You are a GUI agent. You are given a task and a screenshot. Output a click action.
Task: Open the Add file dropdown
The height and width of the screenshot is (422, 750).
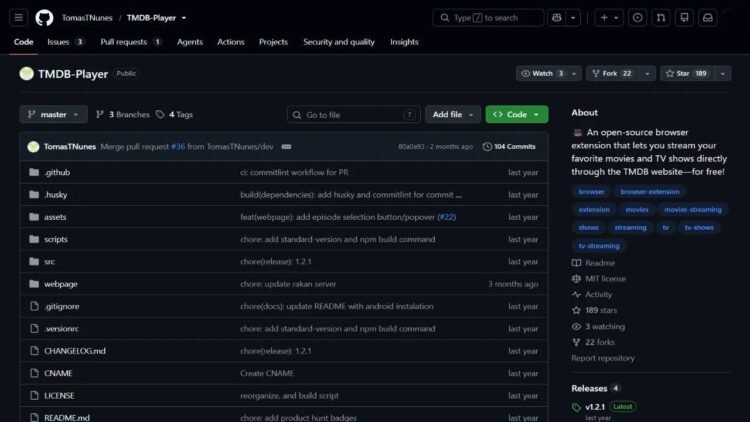tap(452, 114)
